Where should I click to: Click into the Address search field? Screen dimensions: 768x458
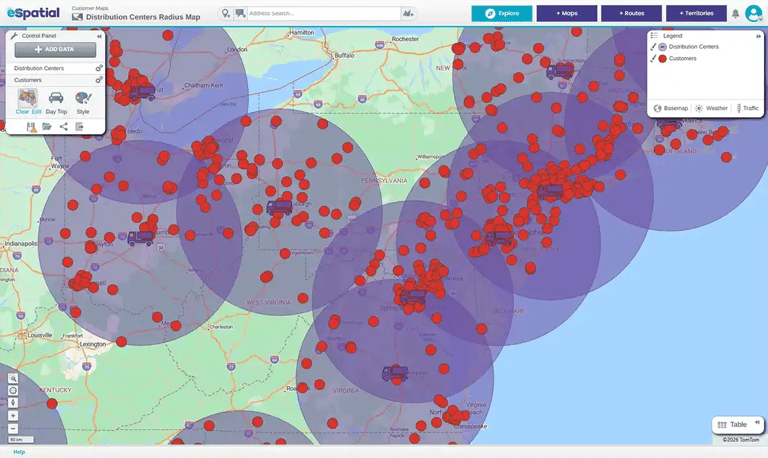pos(323,13)
